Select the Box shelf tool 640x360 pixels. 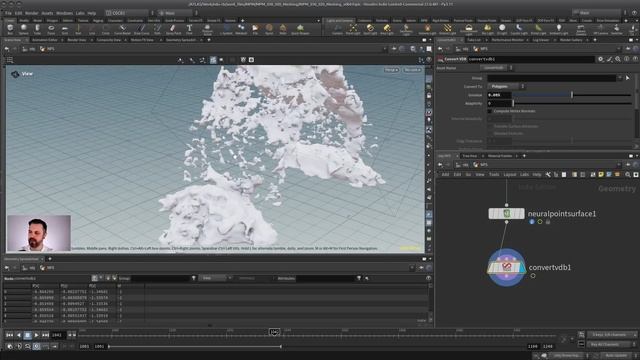pyautogui.click(x=10, y=29)
